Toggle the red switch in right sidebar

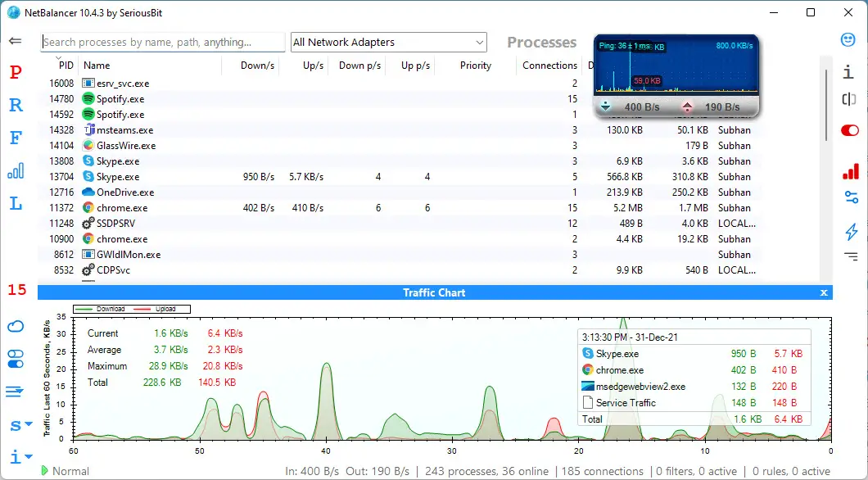tap(850, 130)
